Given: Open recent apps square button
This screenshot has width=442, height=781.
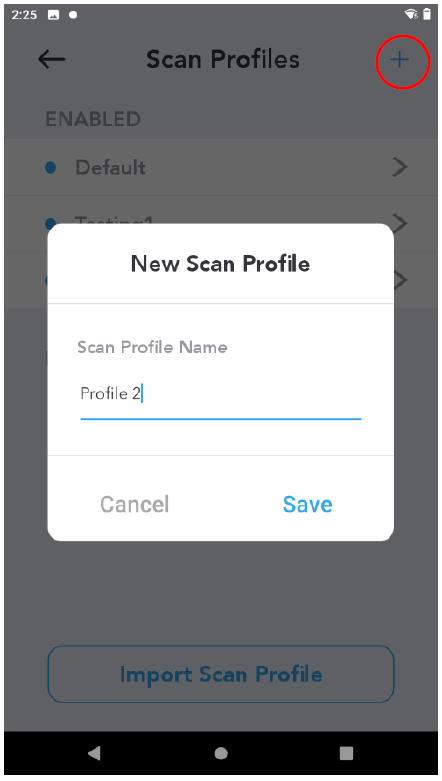Looking at the screenshot, I should [346, 753].
